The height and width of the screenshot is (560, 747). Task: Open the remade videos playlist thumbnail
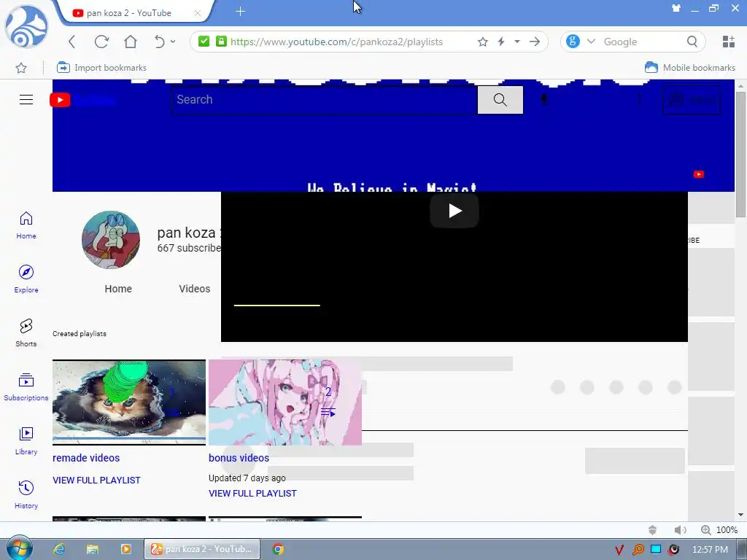(x=129, y=402)
